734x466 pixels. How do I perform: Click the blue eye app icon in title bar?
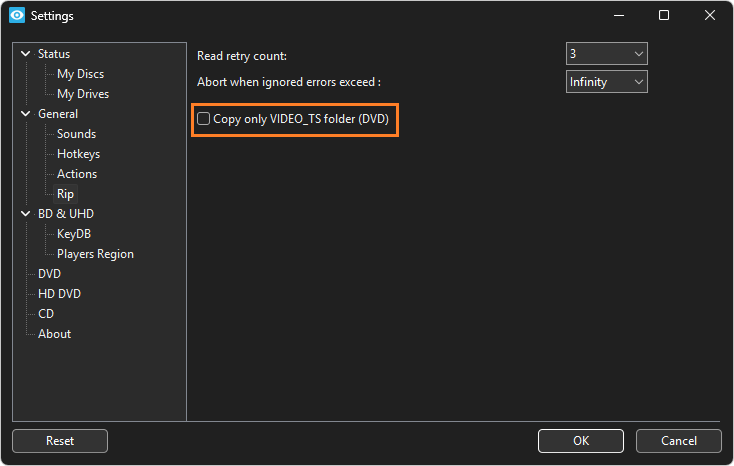[x=17, y=15]
